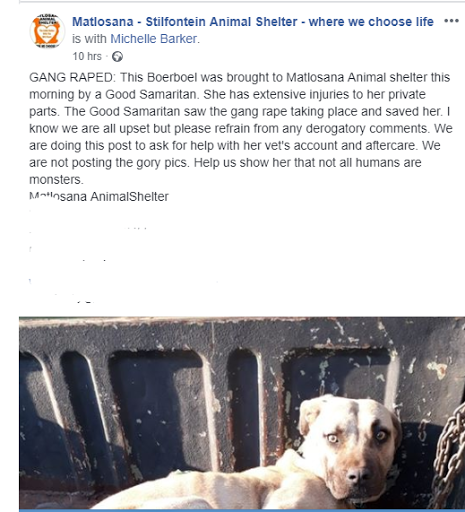465x512 pixels.
Task: Click the words GANG RAPED in the post
Action: click(72, 77)
